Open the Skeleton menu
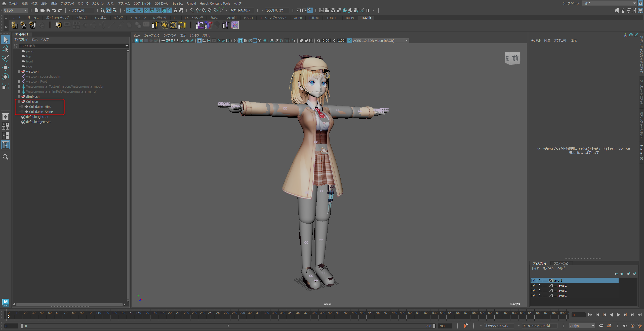Image resolution: width=644 pixels, height=331 pixels. coord(98,3)
